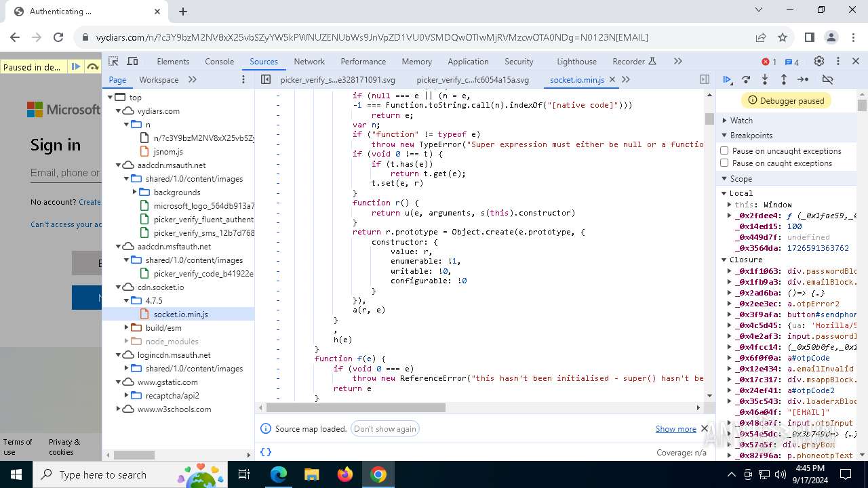Open the inspect element picker

point(113,61)
